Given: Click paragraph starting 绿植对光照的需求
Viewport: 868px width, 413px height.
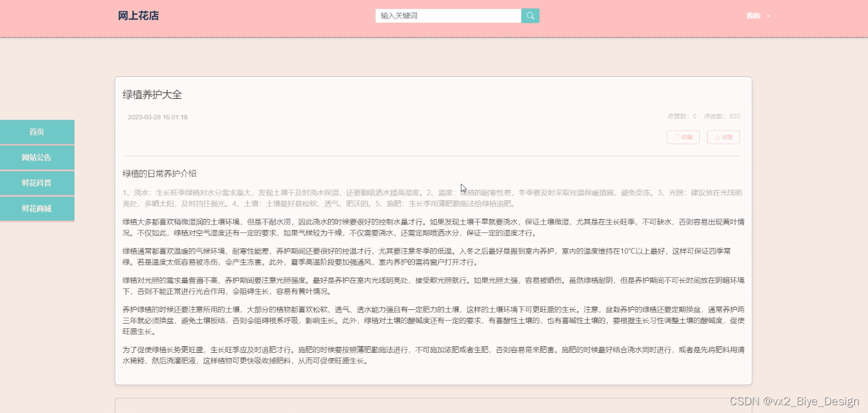Looking at the screenshot, I should click(x=433, y=286).
